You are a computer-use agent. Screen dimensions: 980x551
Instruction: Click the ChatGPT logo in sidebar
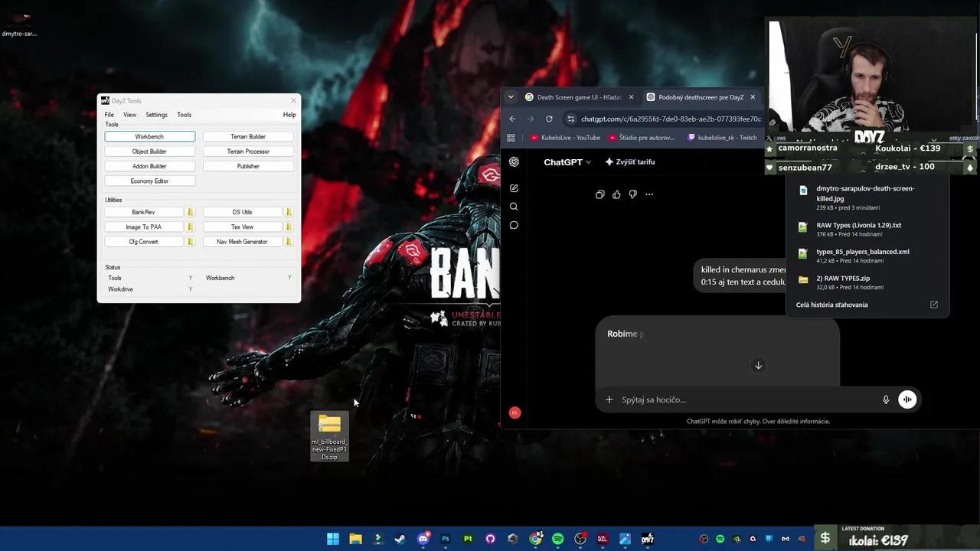pos(514,161)
